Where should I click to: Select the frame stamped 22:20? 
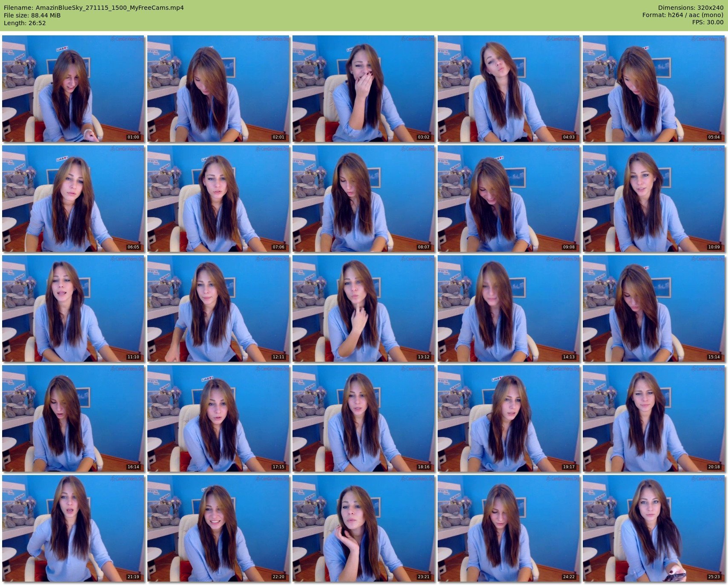[218, 528]
